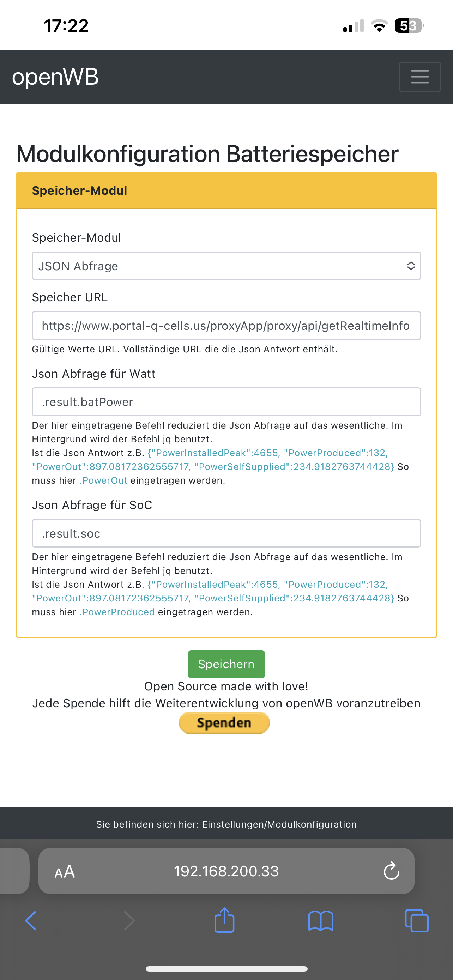Tap the Safari back arrow

coord(31,921)
